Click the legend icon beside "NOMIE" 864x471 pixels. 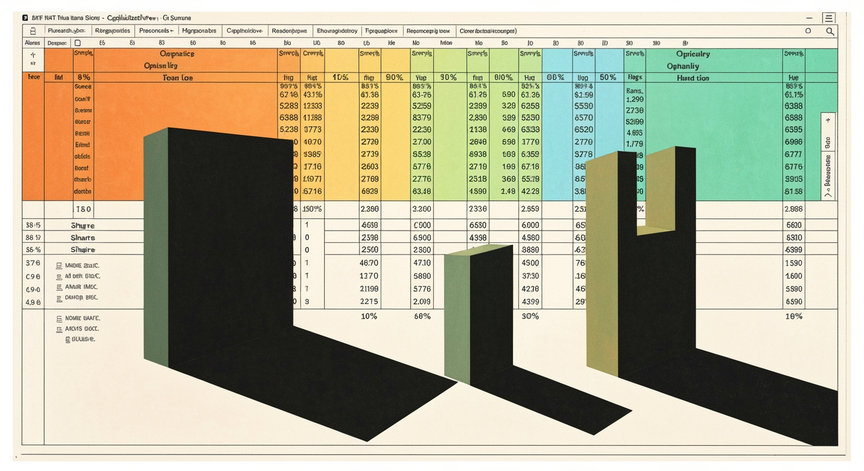(59, 318)
